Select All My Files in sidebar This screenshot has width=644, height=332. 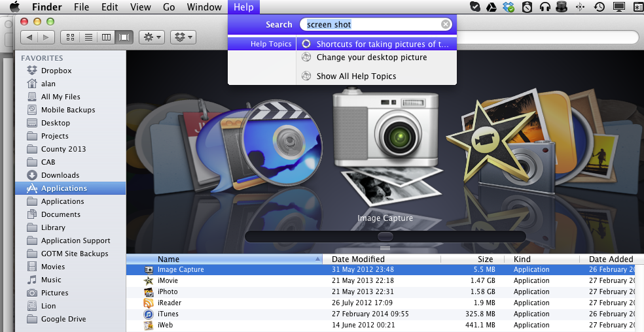click(x=71, y=97)
